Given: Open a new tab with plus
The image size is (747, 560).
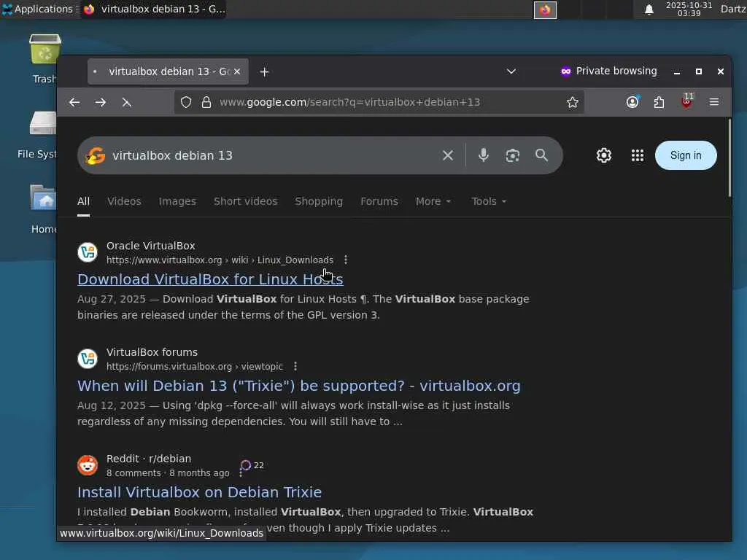Looking at the screenshot, I should pyautogui.click(x=264, y=72).
